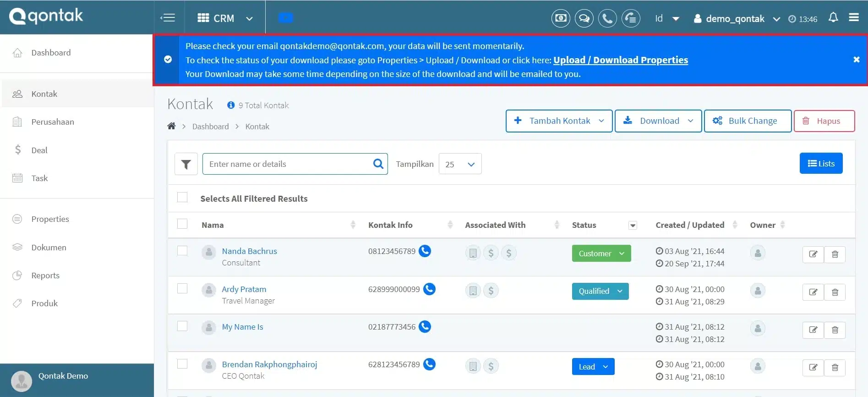Open the Qualified status dropdown
The width and height of the screenshot is (868, 397).
[600, 291]
